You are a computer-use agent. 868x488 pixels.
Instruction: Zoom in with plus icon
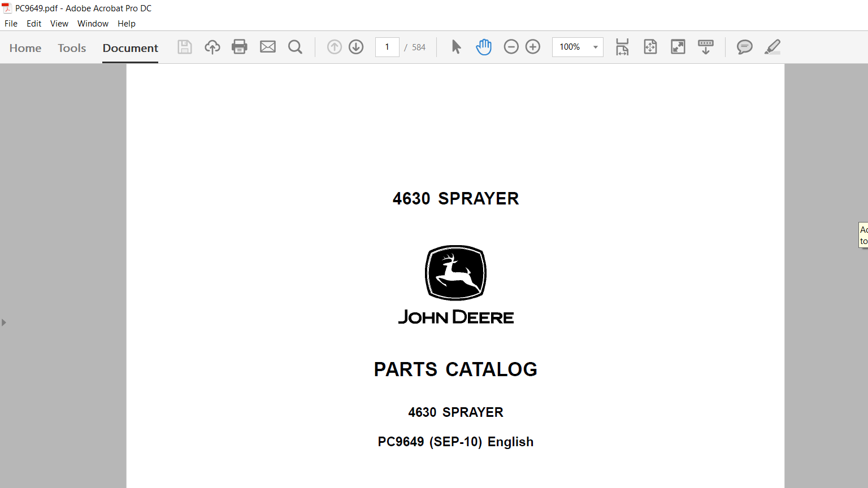533,47
